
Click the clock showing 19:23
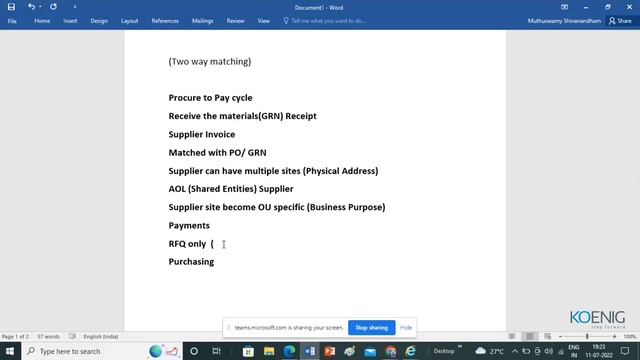(x=599, y=351)
